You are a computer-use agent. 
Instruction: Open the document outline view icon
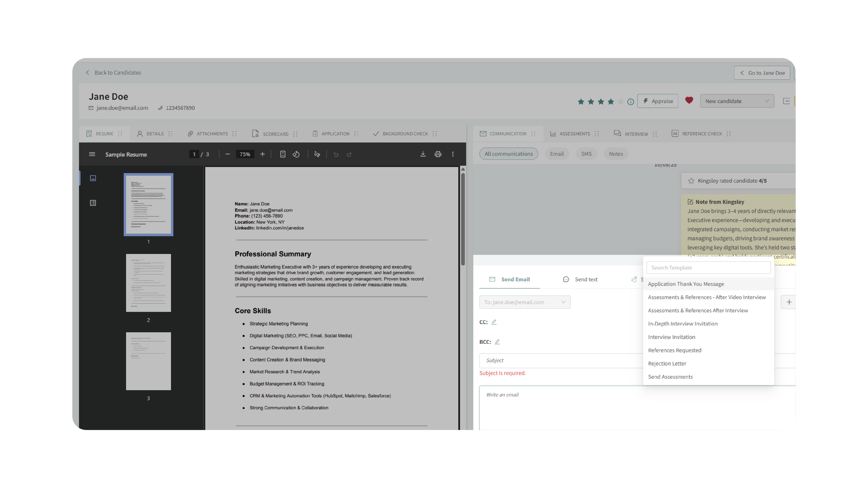(x=93, y=203)
